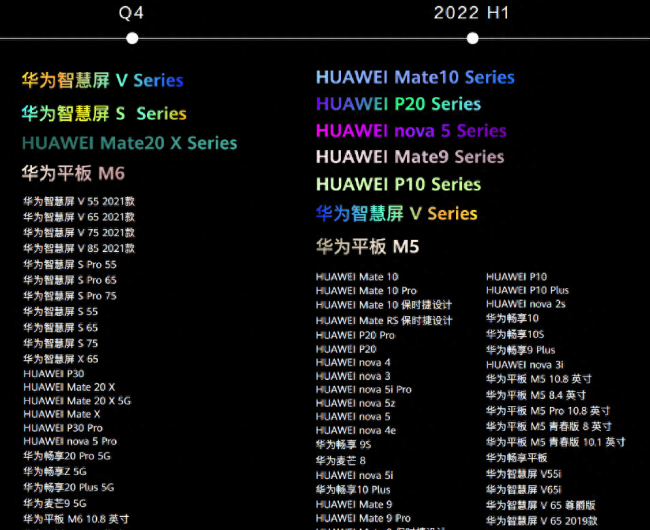Select HUAWEI Mate 10 保时捷设计 entry
650x530 pixels.
coord(383,305)
